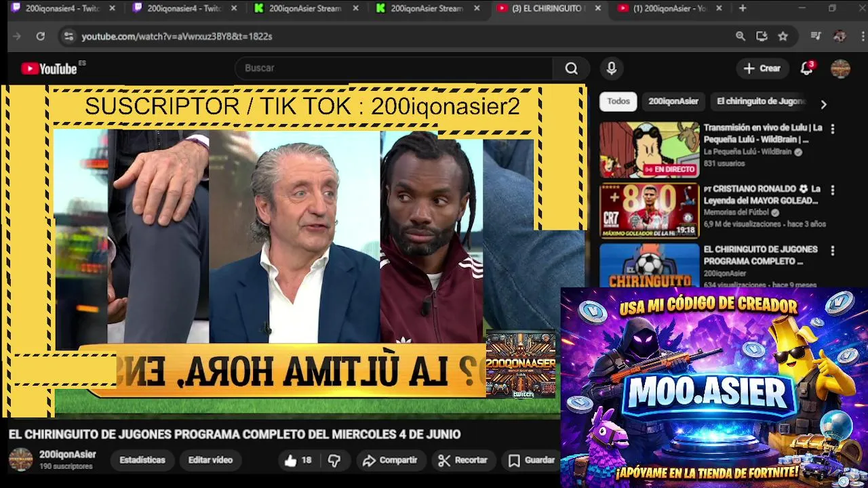Image resolution: width=868 pixels, height=488 pixels.
Task: Click the browser address bar URL
Action: tap(177, 37)
